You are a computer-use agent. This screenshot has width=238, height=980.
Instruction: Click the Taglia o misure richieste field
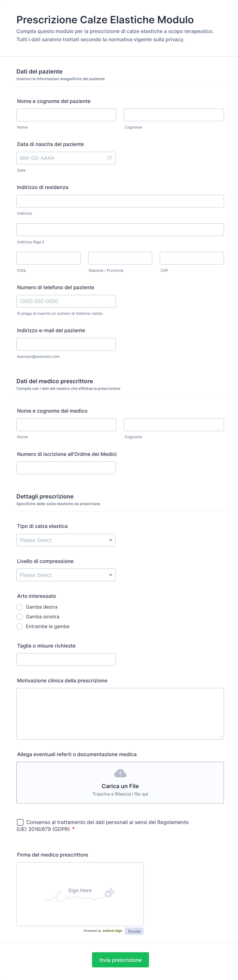pos(66,660)
